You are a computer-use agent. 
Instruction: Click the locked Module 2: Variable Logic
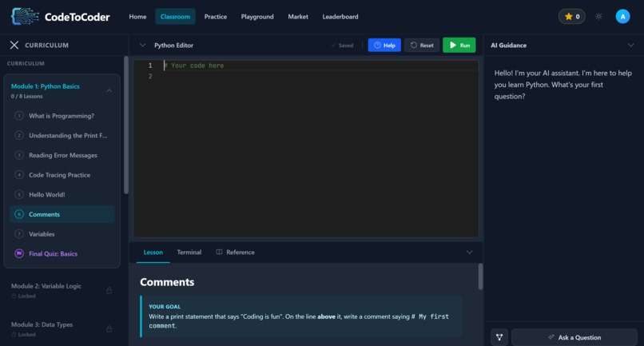click(x=62, y=291)
